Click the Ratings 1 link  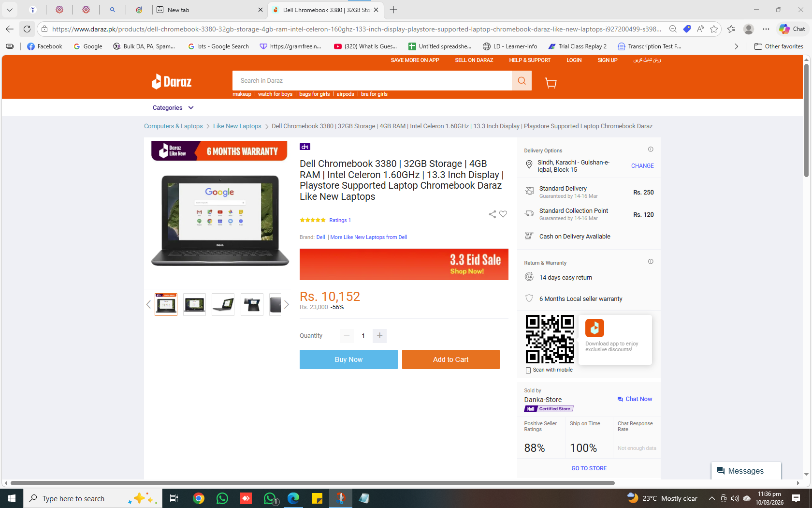tap(340, 220)
